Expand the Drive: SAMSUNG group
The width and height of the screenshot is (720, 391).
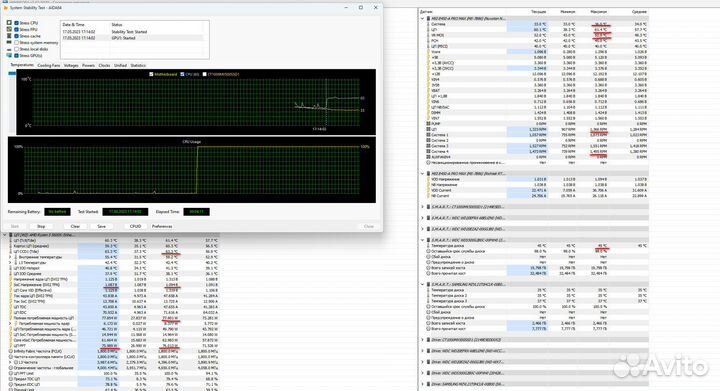[422, 384]
